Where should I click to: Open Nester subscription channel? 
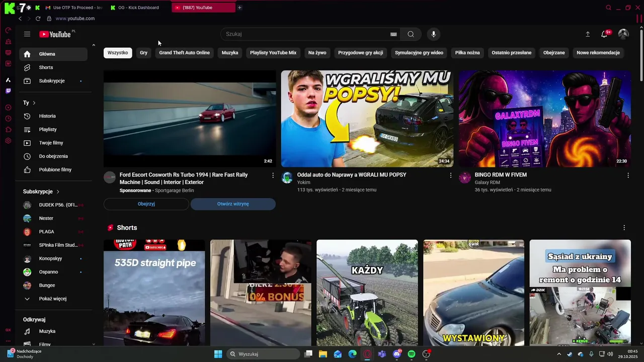tap(53, 218)
